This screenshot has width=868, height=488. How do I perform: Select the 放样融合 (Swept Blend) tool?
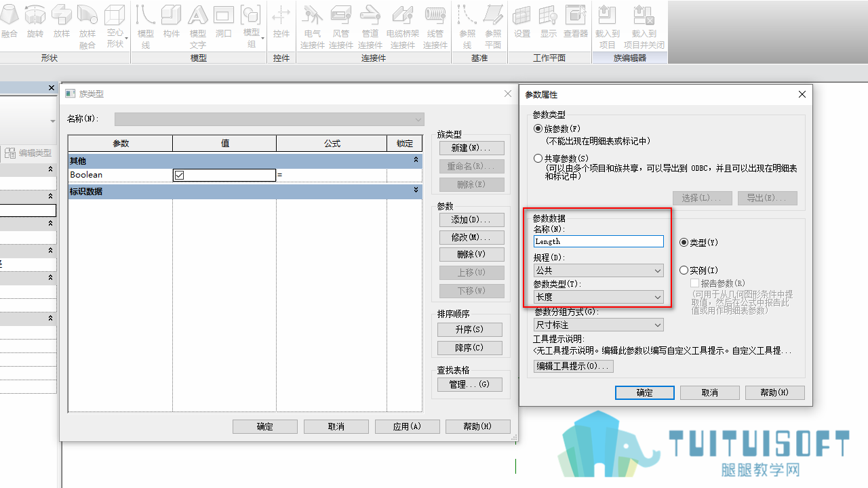(87, 26)
